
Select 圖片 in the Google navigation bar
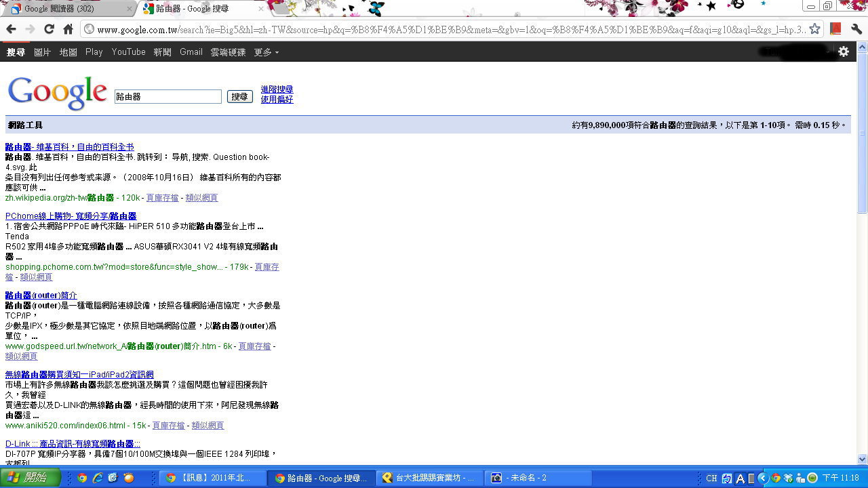(42, 52)
